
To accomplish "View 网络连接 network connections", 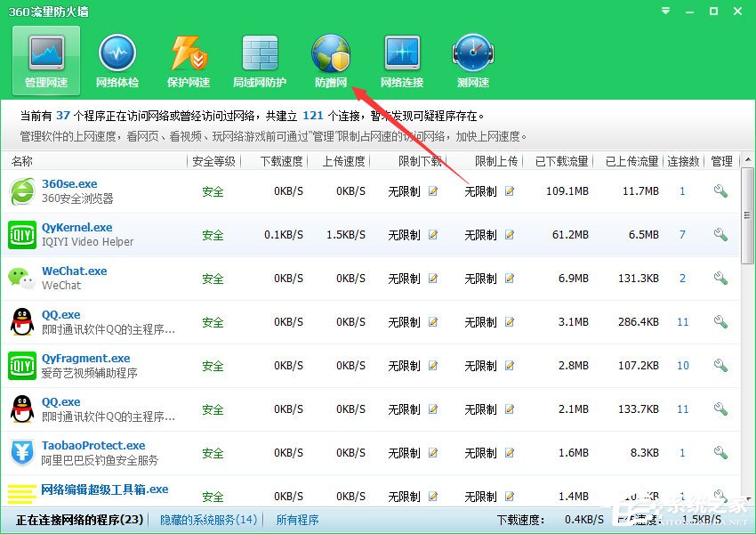I will tap(401, 59).
